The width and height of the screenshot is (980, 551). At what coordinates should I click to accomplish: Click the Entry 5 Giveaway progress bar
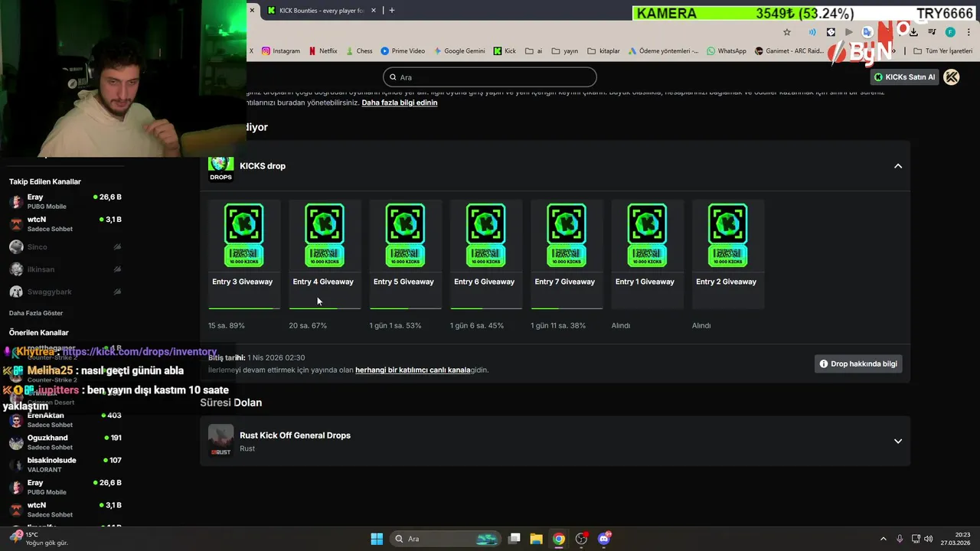tap(405, 308)
